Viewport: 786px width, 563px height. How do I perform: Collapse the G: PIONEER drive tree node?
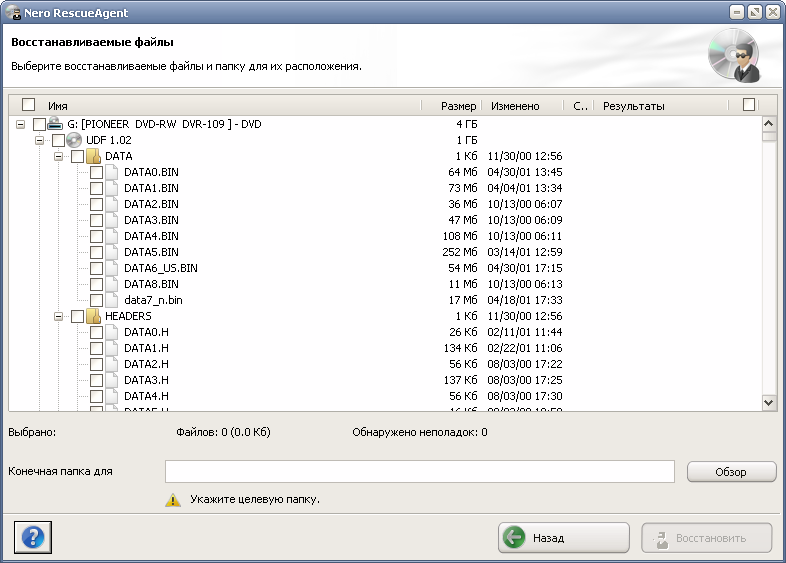(x=20, y=124)
